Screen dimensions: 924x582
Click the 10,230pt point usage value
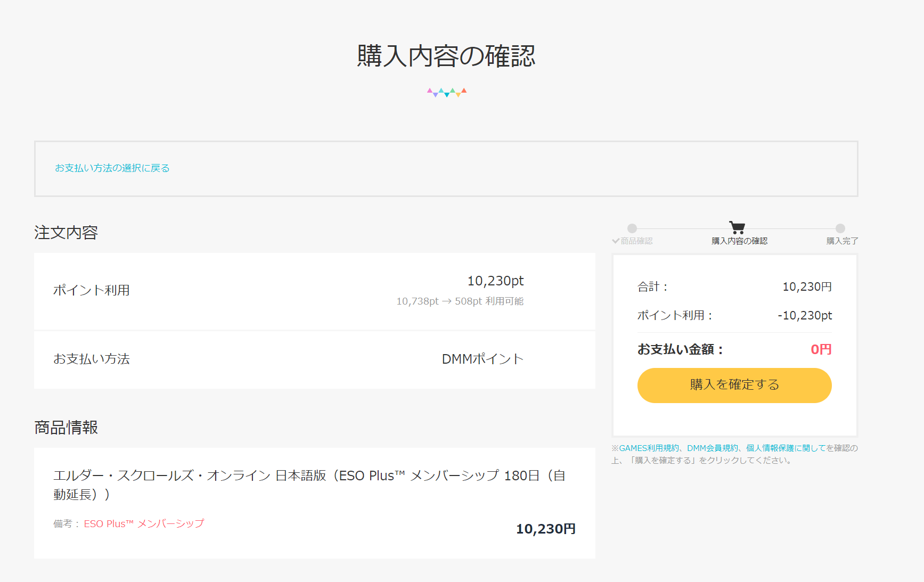pyautogui.click(x=495, y=281)
